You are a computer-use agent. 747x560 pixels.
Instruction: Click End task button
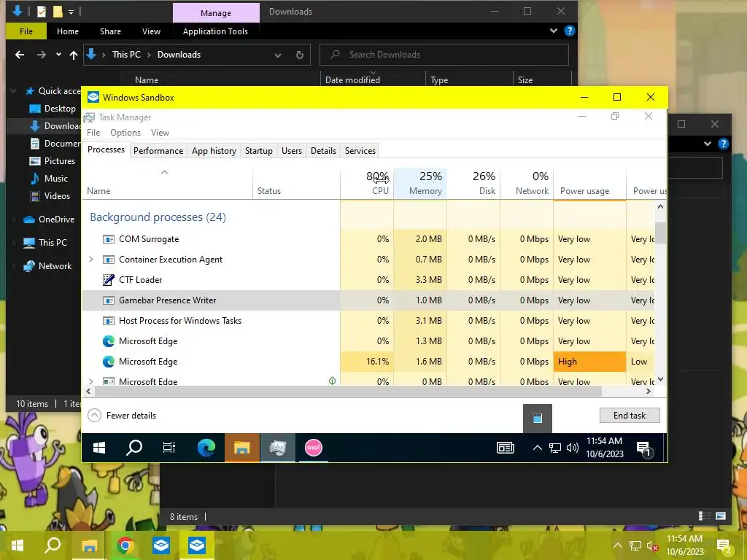pos(630,415)
